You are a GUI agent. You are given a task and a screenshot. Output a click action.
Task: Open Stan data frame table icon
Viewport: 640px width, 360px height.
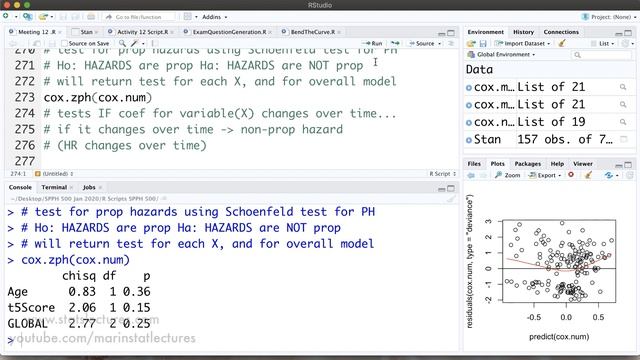coord(623,140)
